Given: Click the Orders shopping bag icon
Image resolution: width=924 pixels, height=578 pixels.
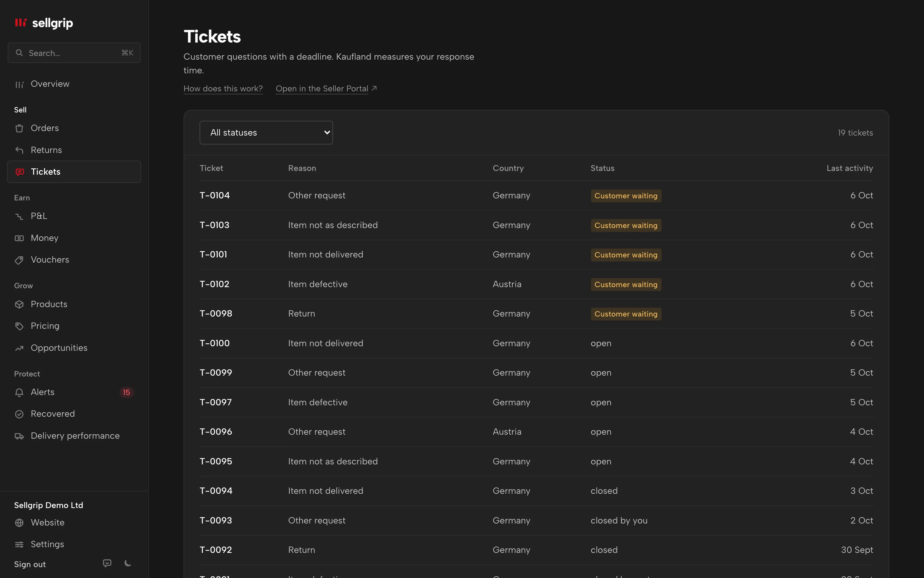Looking at the screenshot, I should (19, 128).
